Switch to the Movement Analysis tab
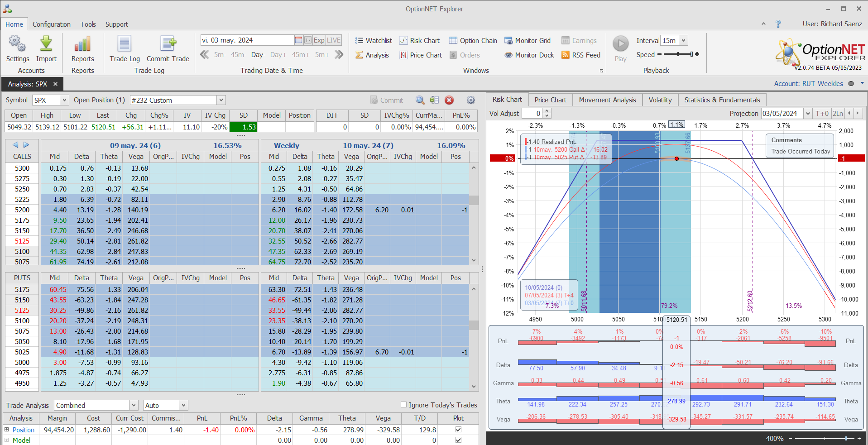This screenshot has height=445, width=868. [x=607, y=100]
